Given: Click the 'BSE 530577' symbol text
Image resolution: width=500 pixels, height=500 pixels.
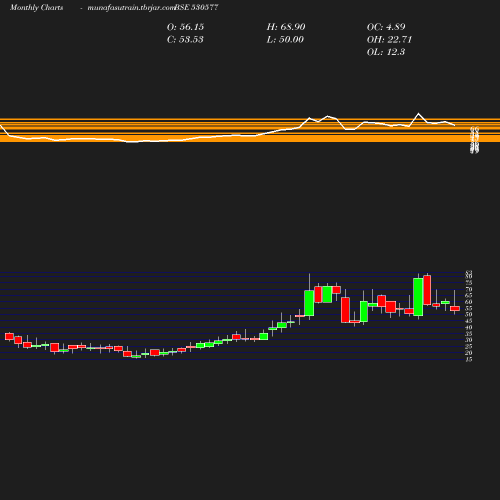Looking at the screenshot, I should pyautogui.click(x=196, y=7).
